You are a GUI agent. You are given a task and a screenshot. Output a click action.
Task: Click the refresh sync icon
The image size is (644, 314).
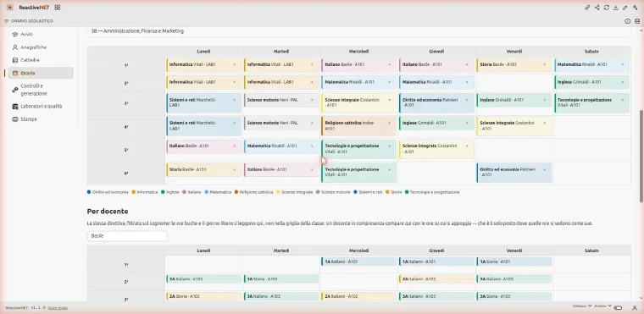(606, 8)
